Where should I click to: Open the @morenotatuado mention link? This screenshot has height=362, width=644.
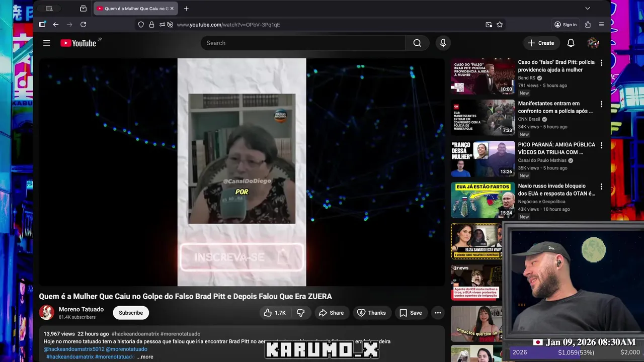click(x=126, y=349)
